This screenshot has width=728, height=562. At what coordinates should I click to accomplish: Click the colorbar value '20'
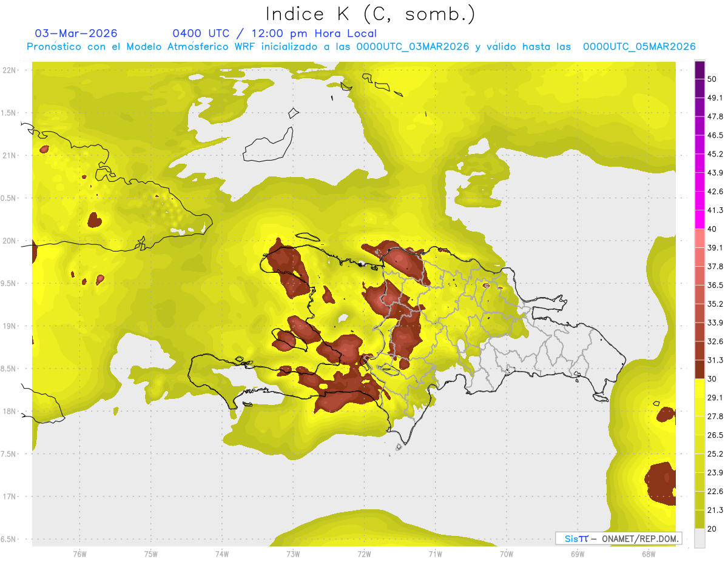click(x=713, y=529)
